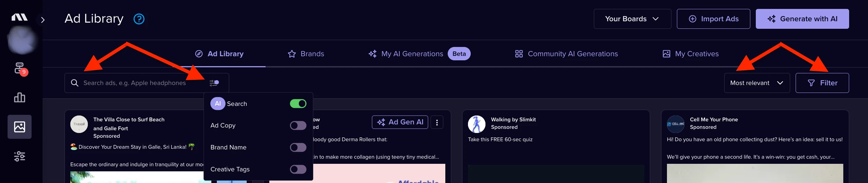Click the help question mark next to Ad Library
The image size is (868, 183).
(x=139, y=19)
